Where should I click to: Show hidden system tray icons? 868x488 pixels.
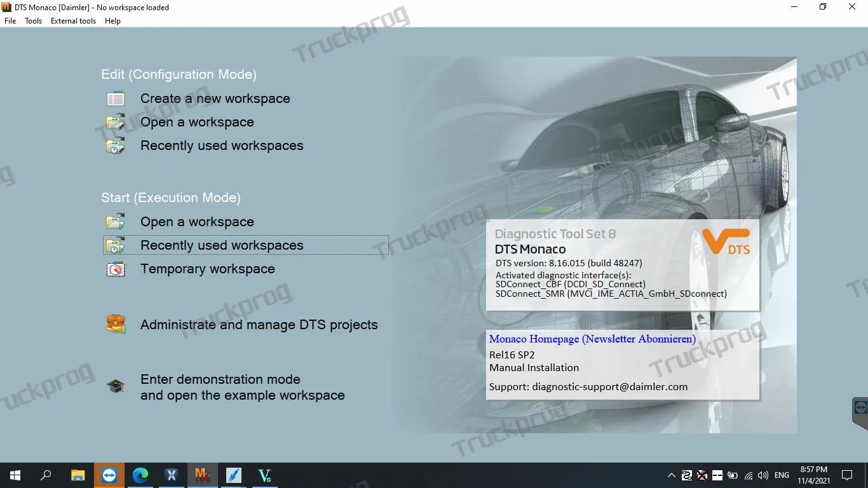click(x=671, y=475)
